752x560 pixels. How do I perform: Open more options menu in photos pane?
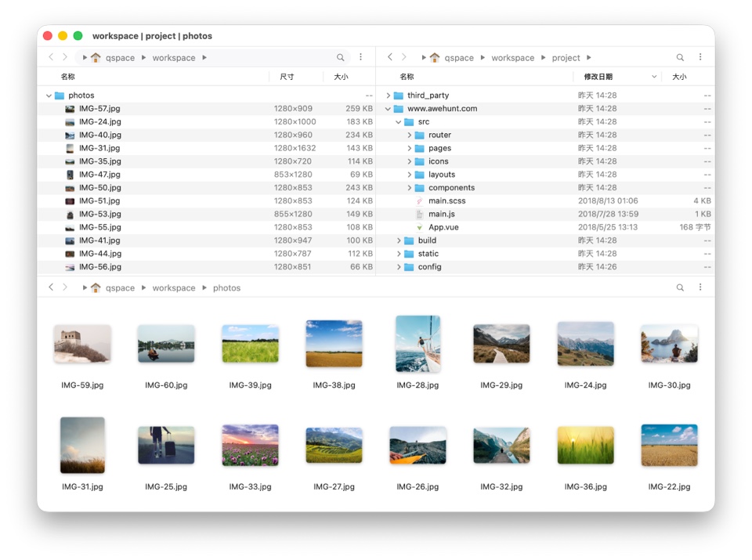click(x=700, y=287)
